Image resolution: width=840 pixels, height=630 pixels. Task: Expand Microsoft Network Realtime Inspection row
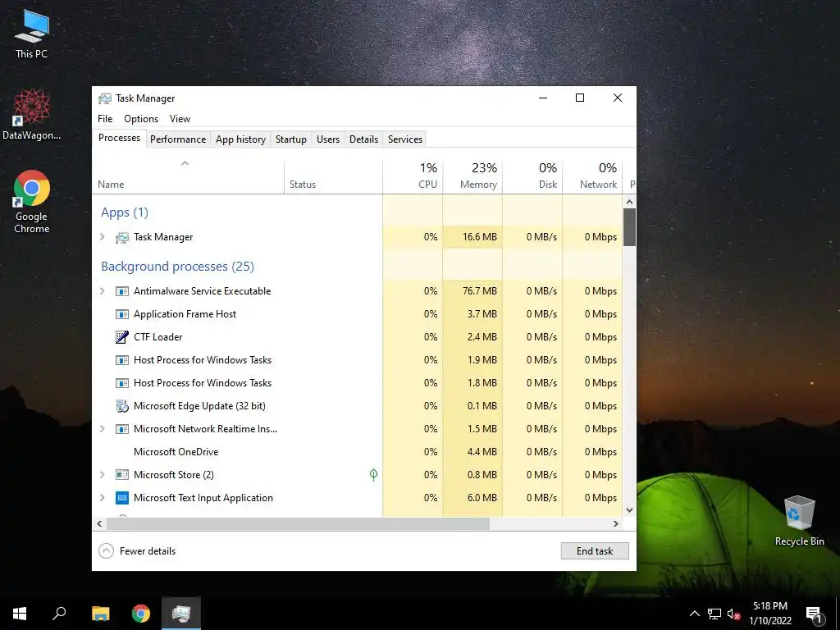(x=103, y=428)
